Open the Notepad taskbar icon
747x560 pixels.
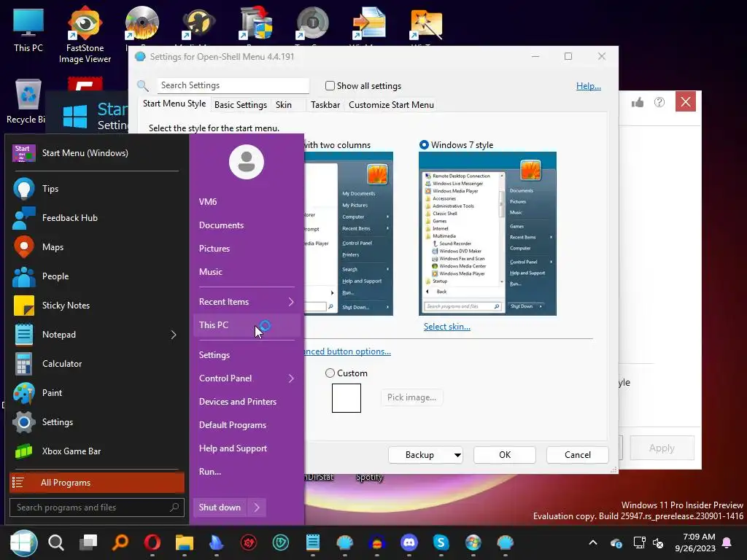coord(312,542)
